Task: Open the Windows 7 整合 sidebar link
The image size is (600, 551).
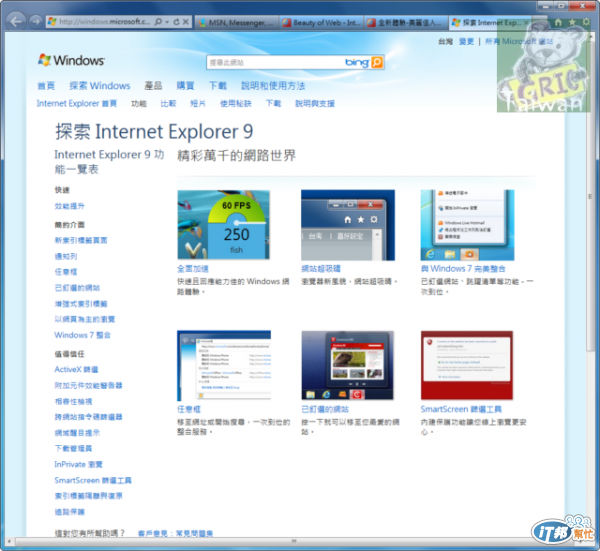Action: 82,335
